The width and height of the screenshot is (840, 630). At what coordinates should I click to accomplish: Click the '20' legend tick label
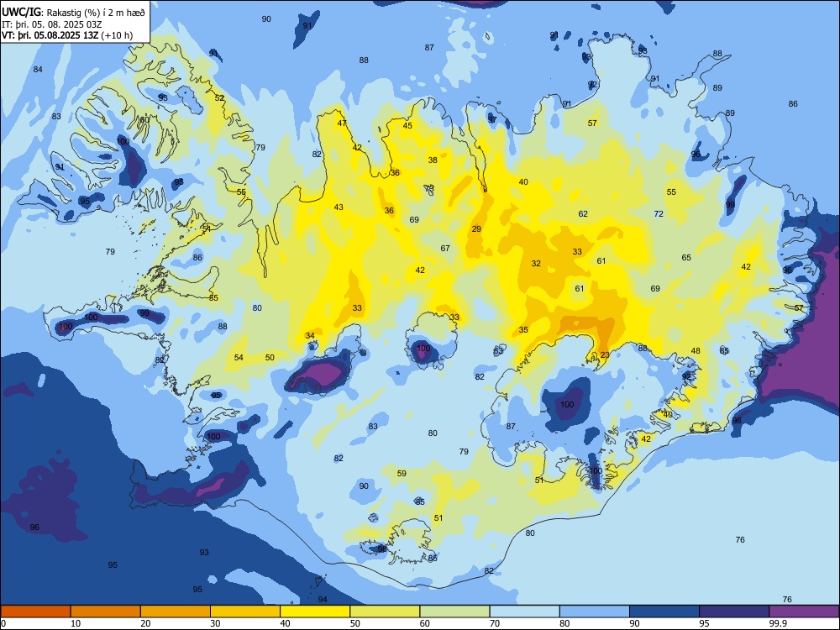pos(145,623)
